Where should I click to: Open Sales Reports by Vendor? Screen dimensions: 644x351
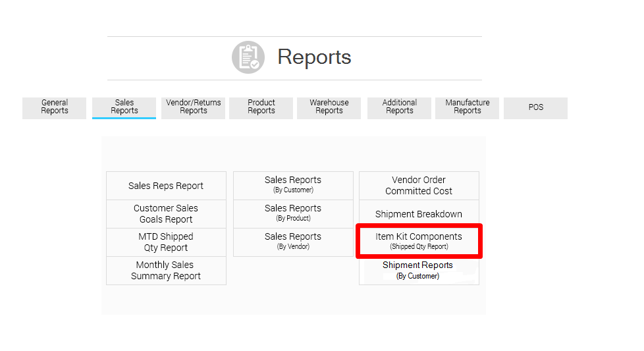[x=293, y=242]
